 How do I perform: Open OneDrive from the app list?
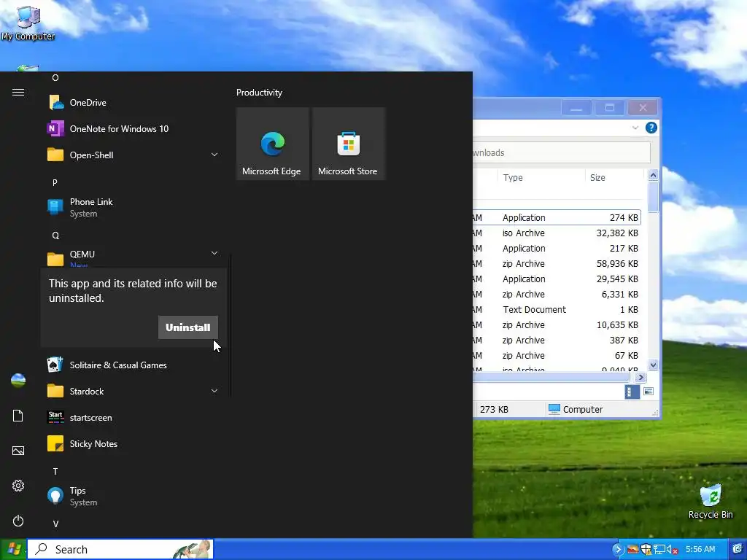pyautogui.click(x=133, y=102)
